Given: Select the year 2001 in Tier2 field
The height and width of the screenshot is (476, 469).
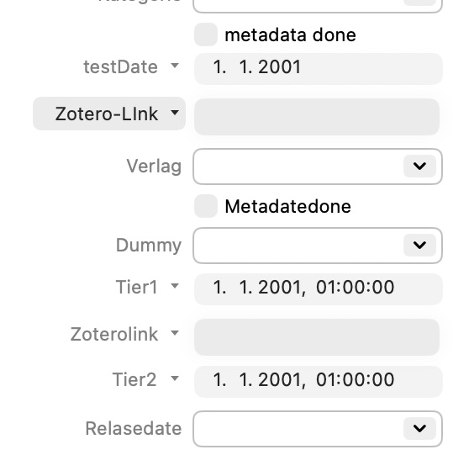Looking at the screenshot, I should pos(279,379).
